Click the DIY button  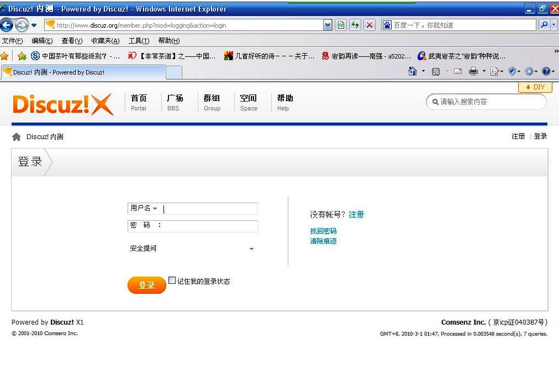[x=535, y=87]
